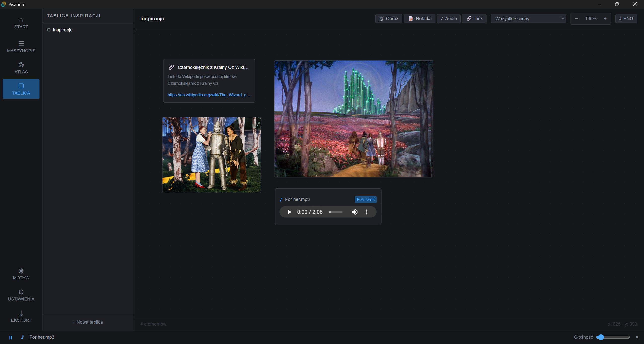Click the Inspiracje board title heading
Screen dimensions: 644x344
click(152, 19)
